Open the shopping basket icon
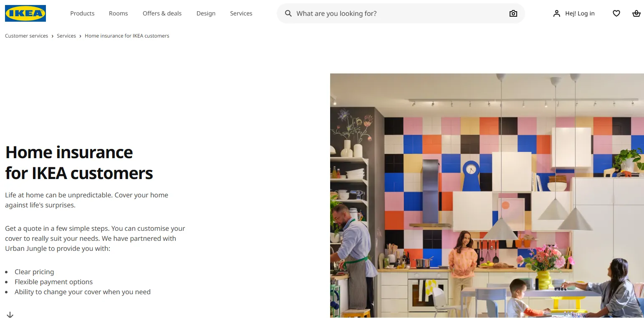The width and height of the screenshot is (644, 318). (x=636, y=13)
